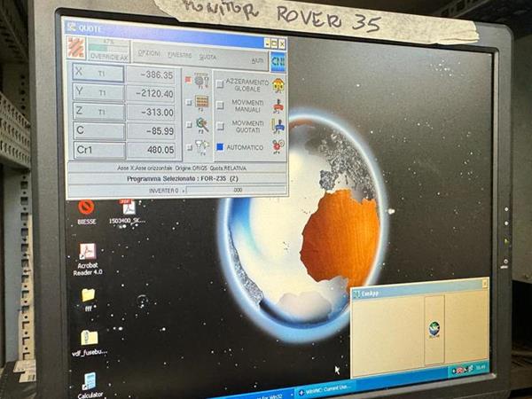The width and height of the screenshot is (532, 399).
Task: Open the Calculator desktop shortcut
Action: point(90,386)
